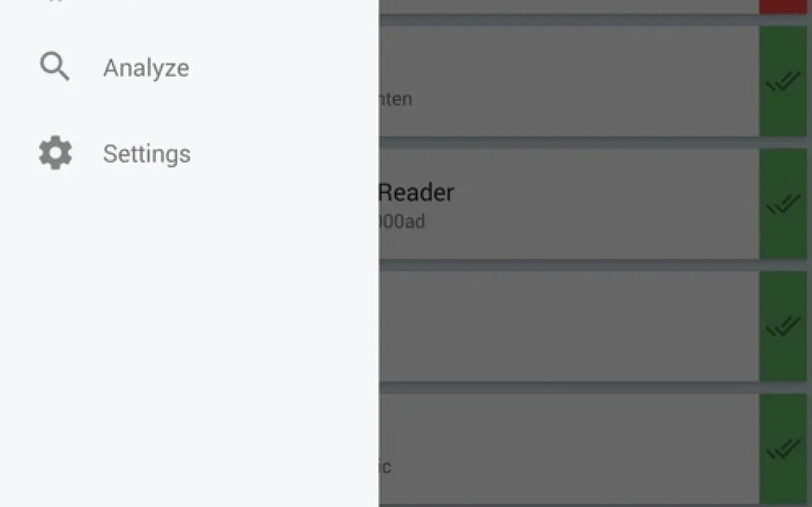This screenshot has height=507, width=812.
Task: Click the Analyze magnifying glass icon
Action: 55,67
